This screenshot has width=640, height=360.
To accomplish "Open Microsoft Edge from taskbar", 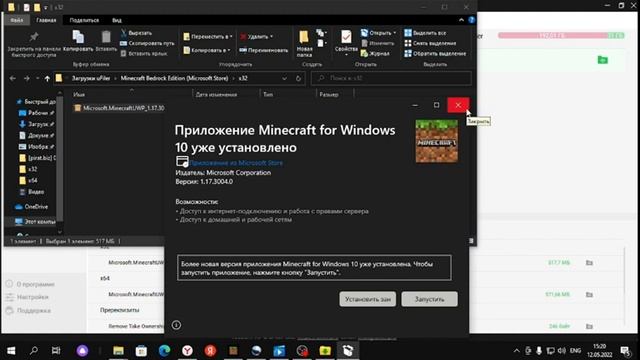I will 164,351.
